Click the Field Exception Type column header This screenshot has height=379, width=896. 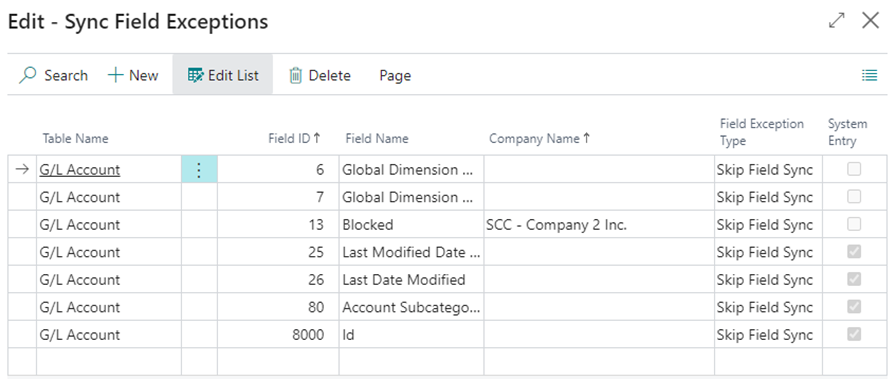[761, 132]
